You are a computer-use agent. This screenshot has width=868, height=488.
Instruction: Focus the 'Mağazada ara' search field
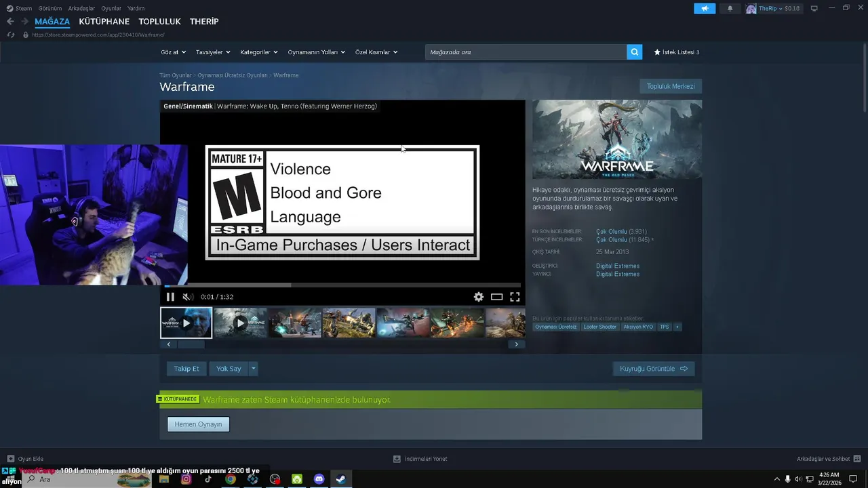coord(526,52)
